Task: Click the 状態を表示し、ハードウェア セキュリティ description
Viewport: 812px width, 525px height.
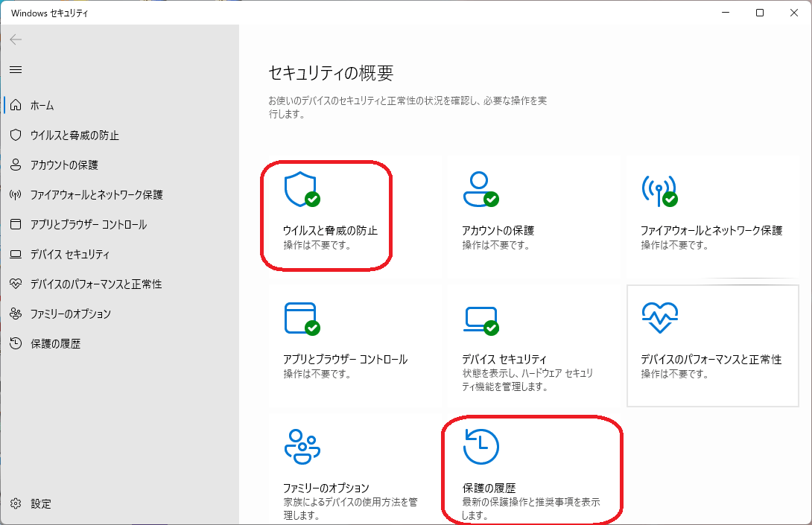Action: (x=527, y=380)
